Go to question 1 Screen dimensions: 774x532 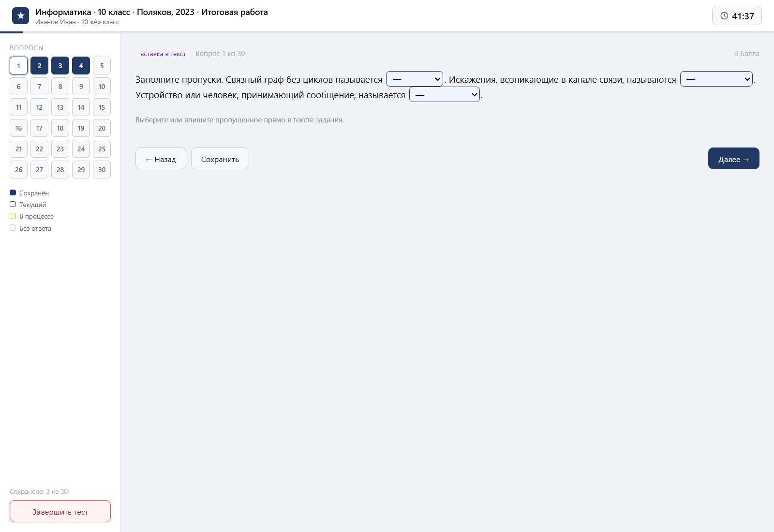tap(18, 66)
